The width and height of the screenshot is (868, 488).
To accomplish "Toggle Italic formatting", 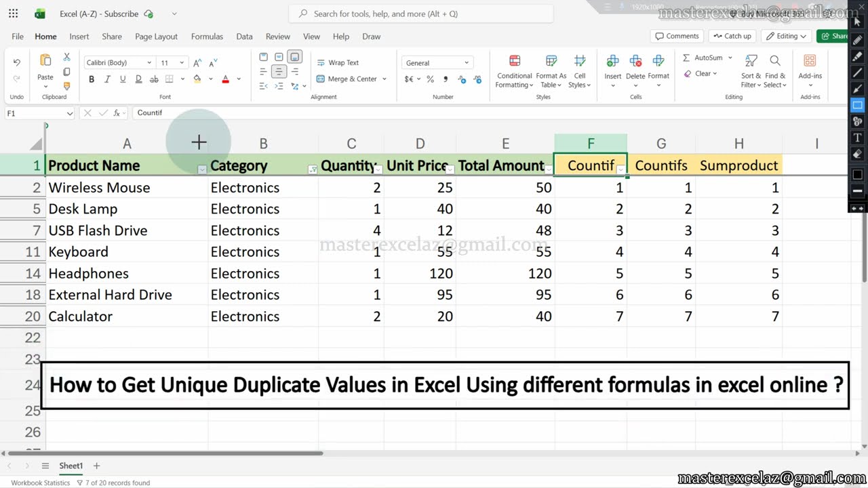I will (x=107, y=79).
